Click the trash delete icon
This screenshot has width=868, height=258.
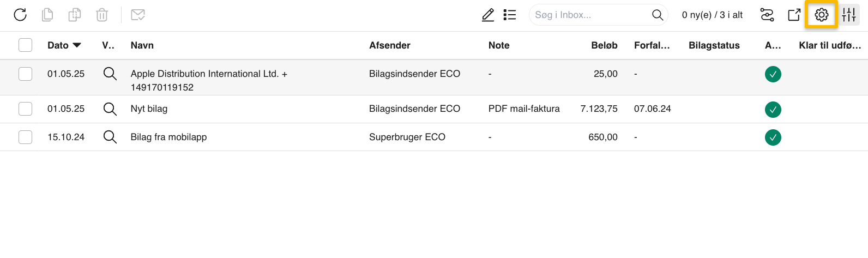(x=102, y=15)
